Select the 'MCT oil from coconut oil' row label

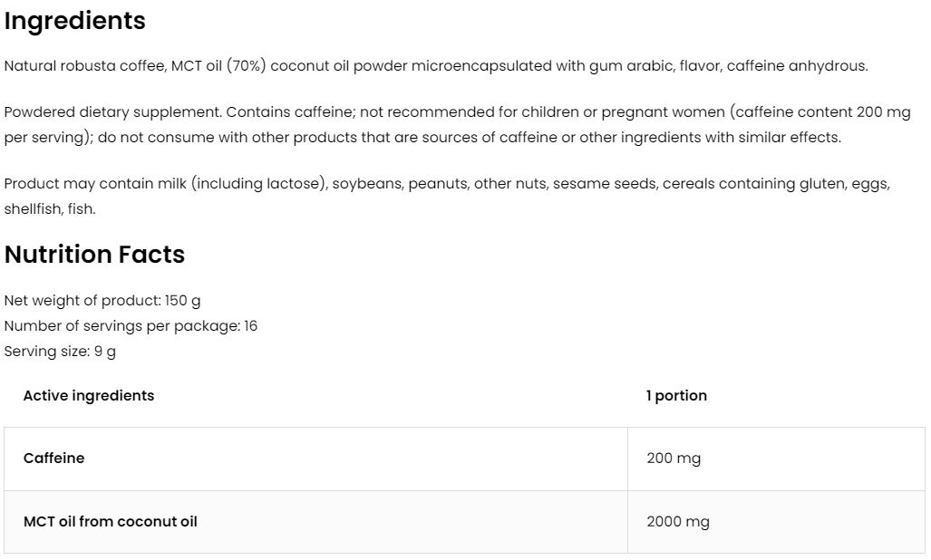[111, 522]
